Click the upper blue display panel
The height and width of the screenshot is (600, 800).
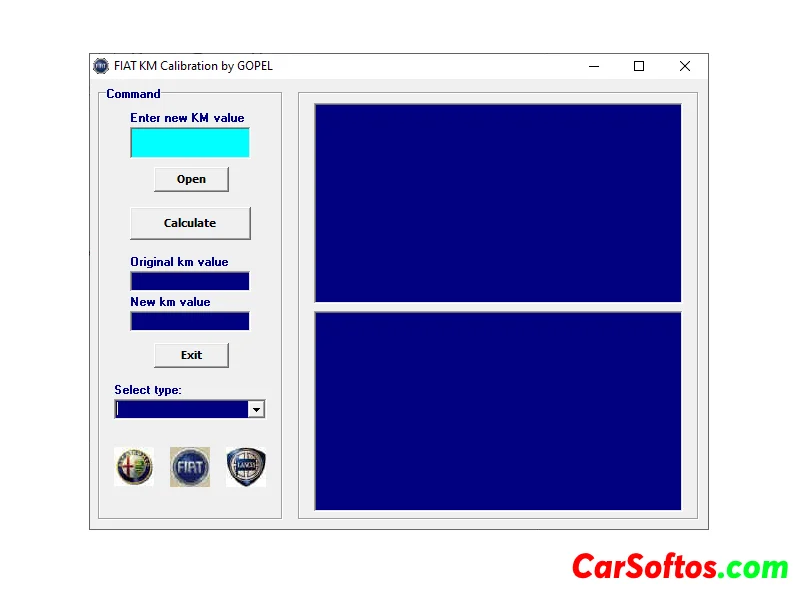498,202
